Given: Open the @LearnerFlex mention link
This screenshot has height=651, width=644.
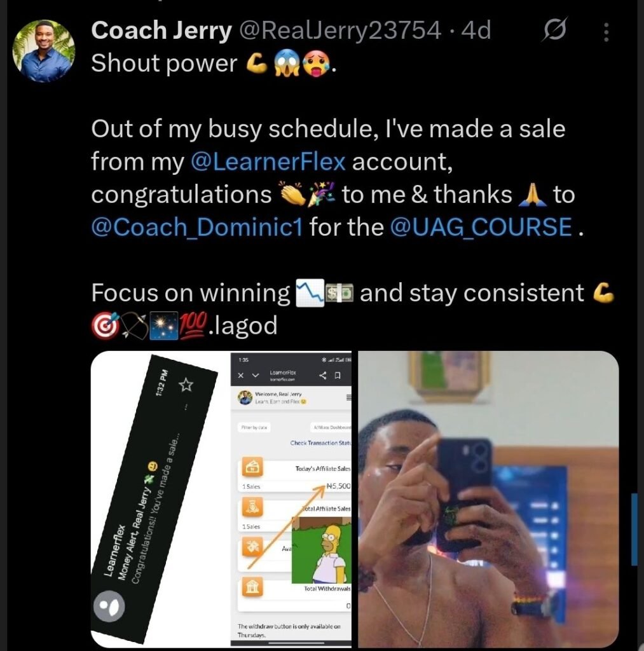Looking at the screenshot, I should (268, 161).
